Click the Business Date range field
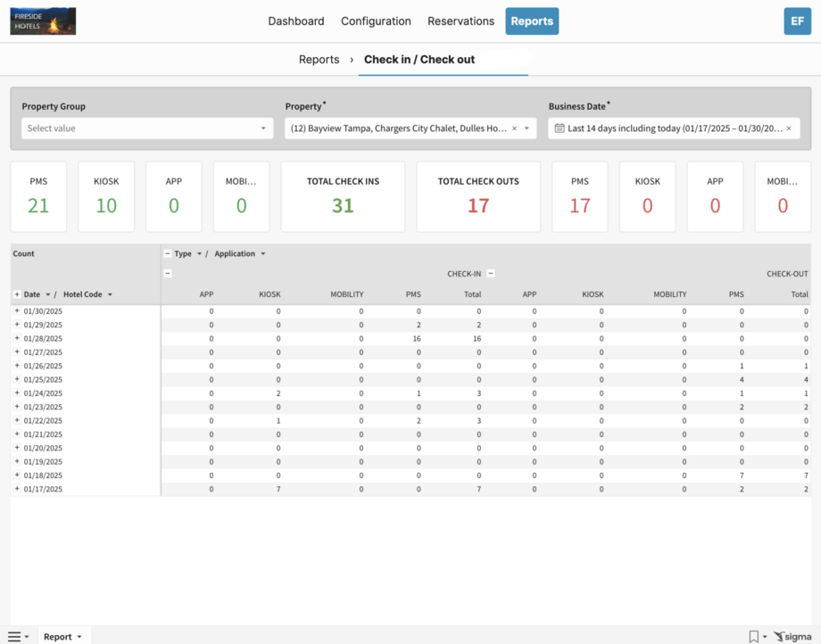Screen dimensions: 821x644 point(674,128)
